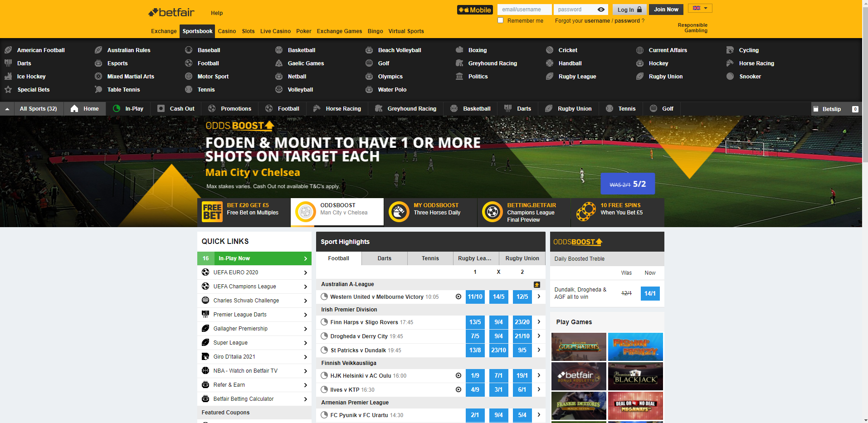
Task: Expand markets for Finn Harps v Sligo Rovers
Action: (x=539, y=322)
